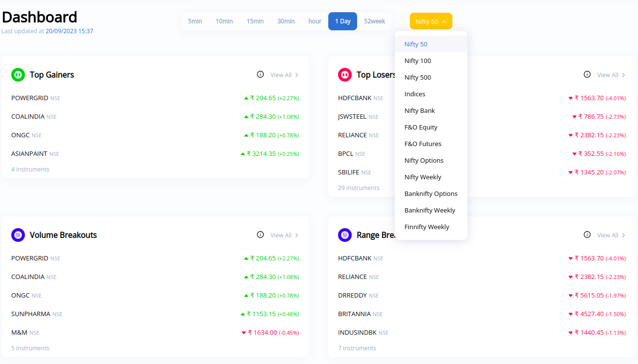Open COALINDIA in Top Gainers
The height and width of the screenshot is (364, 638).
[155, 117]
